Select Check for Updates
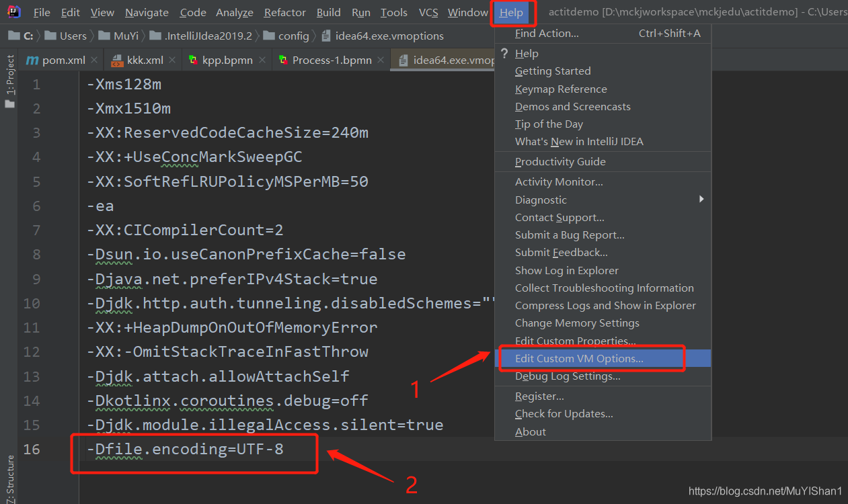Screen dimensions: 848x504 tap(603, 413)
